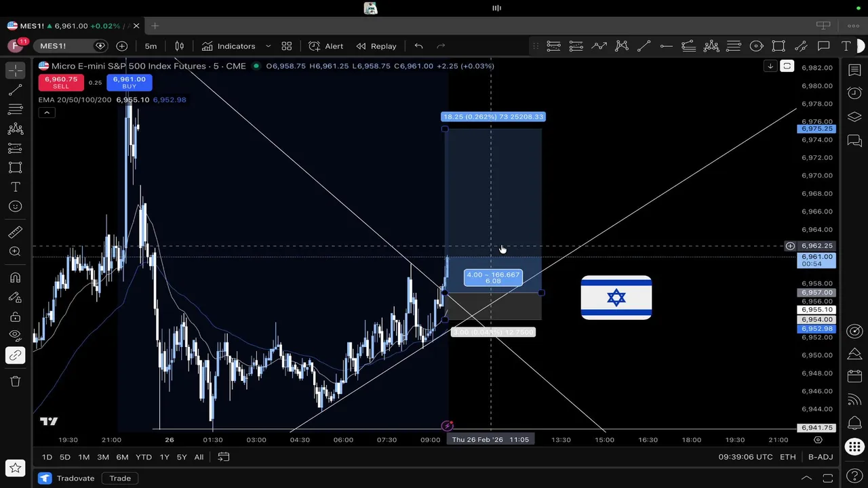The width and height of the screenshot is (868, 488).
Task: Select the 3M time range
Action: coord(103,457)
